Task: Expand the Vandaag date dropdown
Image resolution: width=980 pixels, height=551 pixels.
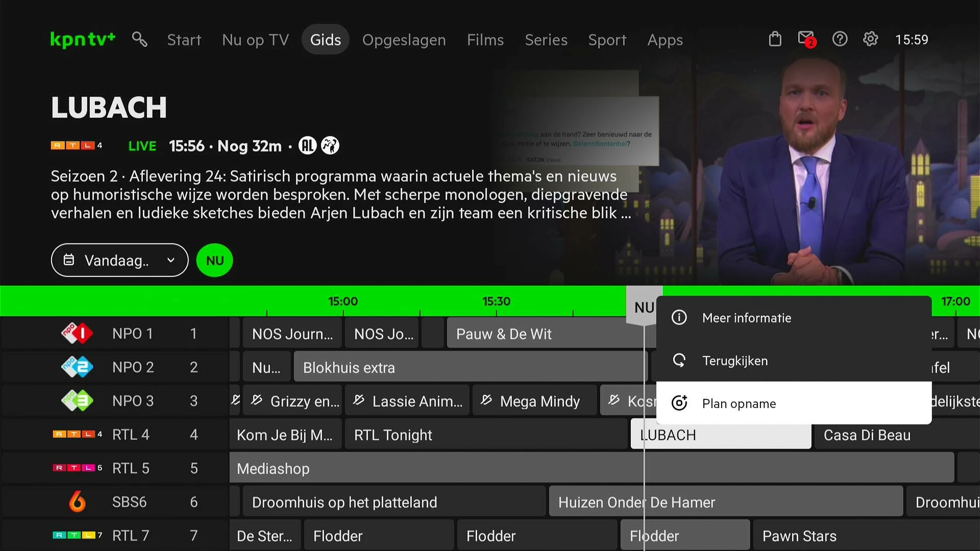Action: pos(119,260)
